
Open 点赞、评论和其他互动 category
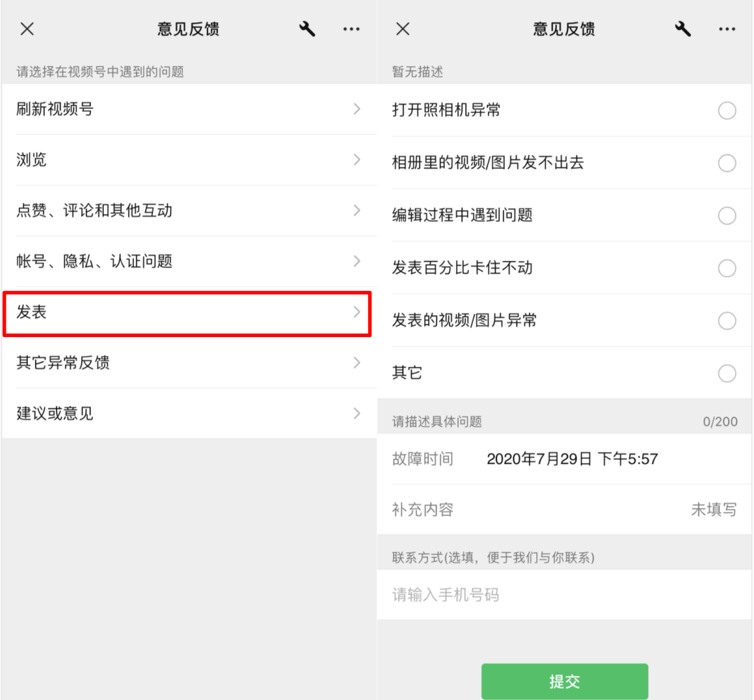click(x=189, y=211)
